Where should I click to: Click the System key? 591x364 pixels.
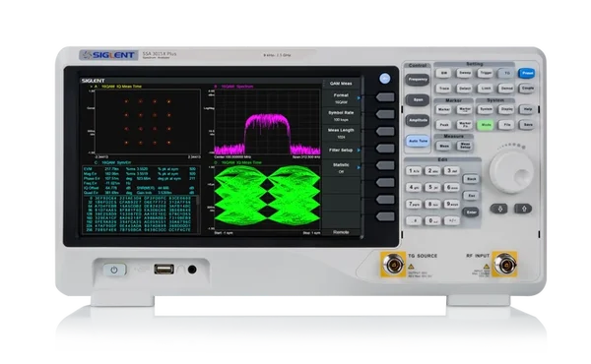(486, 109)
